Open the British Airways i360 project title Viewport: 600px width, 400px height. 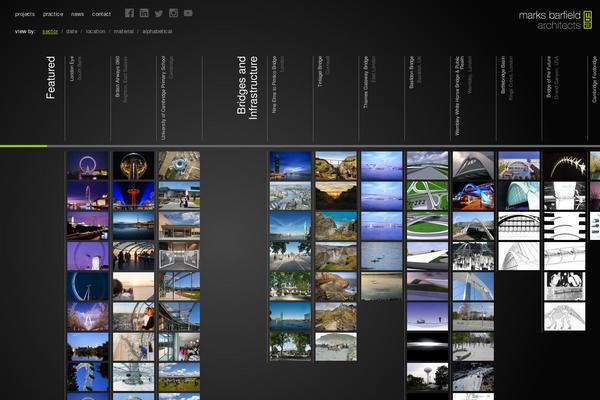click(x=117, y=76)
